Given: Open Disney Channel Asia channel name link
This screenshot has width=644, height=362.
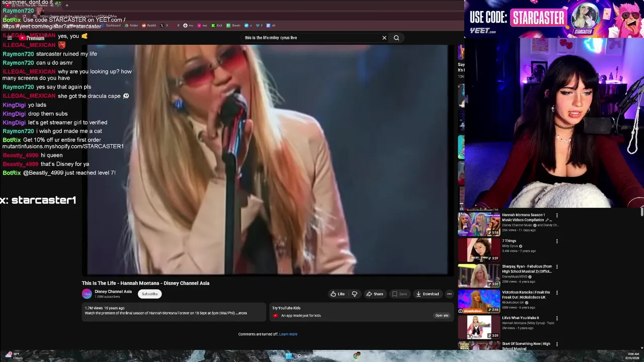Looking at the screenshot, I should (113, 292).
